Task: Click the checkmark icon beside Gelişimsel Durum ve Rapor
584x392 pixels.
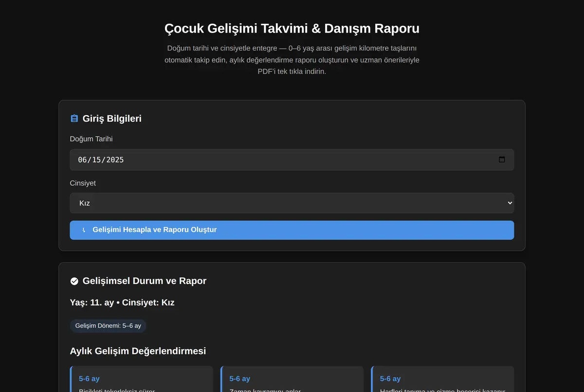Action: (74, 281)
